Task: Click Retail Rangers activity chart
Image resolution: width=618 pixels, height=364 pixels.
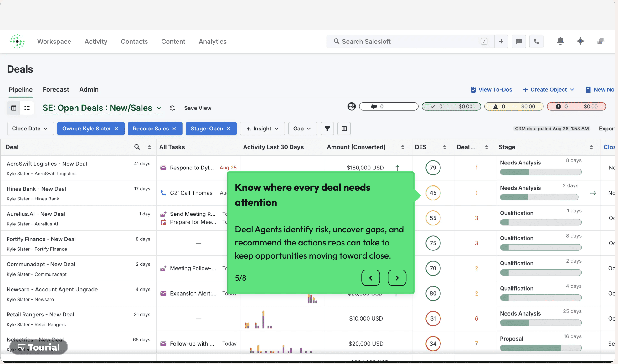Action: tap(258, 319)
